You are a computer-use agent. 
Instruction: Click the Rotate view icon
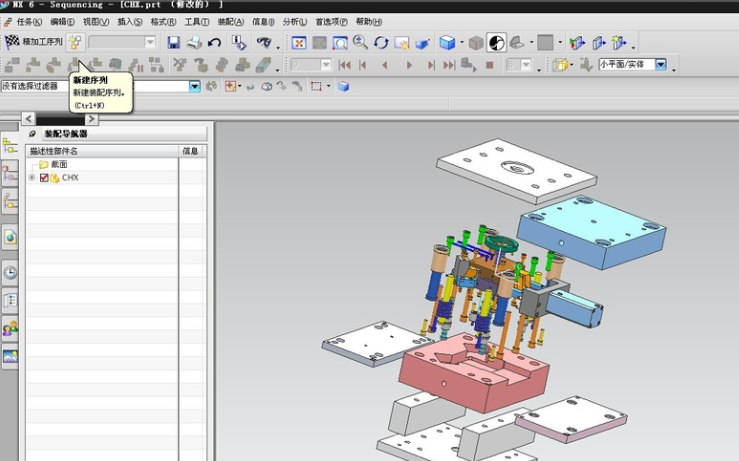tap(381, 42)
